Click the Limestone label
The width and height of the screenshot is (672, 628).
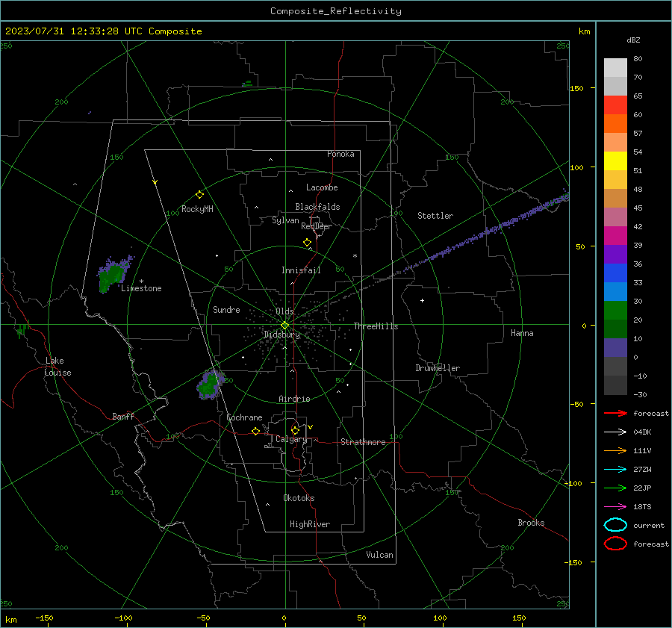(141, 288)
